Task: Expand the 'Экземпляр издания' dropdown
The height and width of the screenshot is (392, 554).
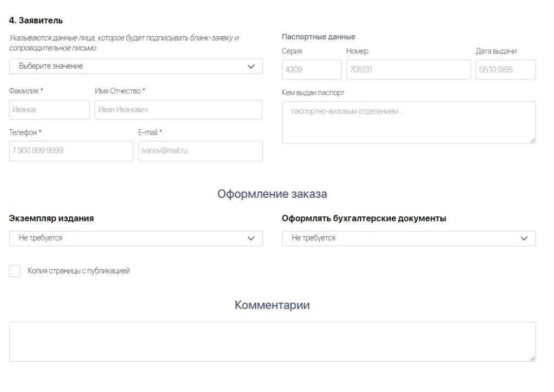Action: coord(130,238)
